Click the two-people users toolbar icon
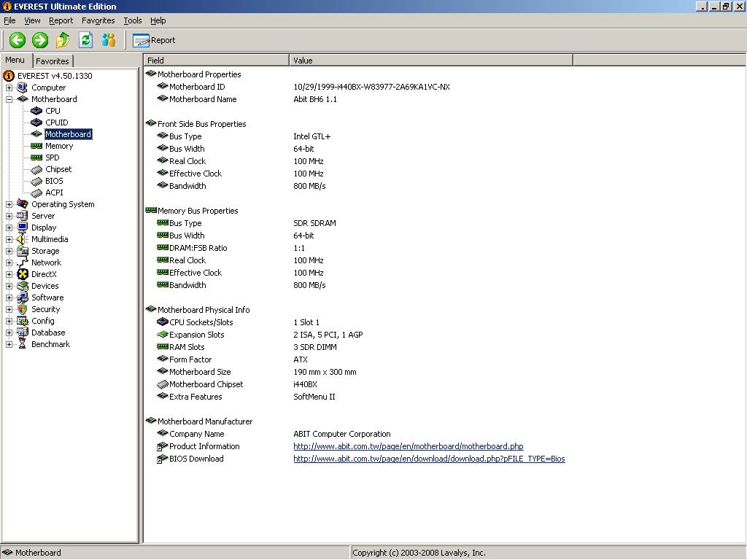This screenshot has width=747, height=560. 109,40
